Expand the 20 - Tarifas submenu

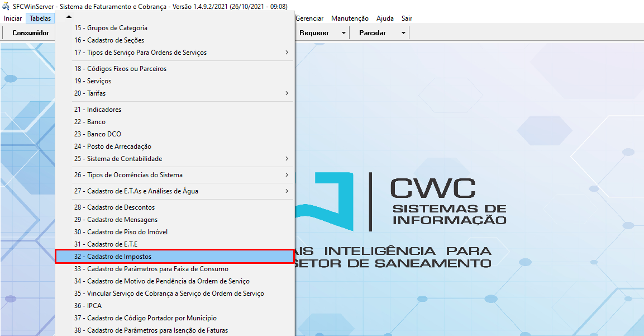(287, 93)
